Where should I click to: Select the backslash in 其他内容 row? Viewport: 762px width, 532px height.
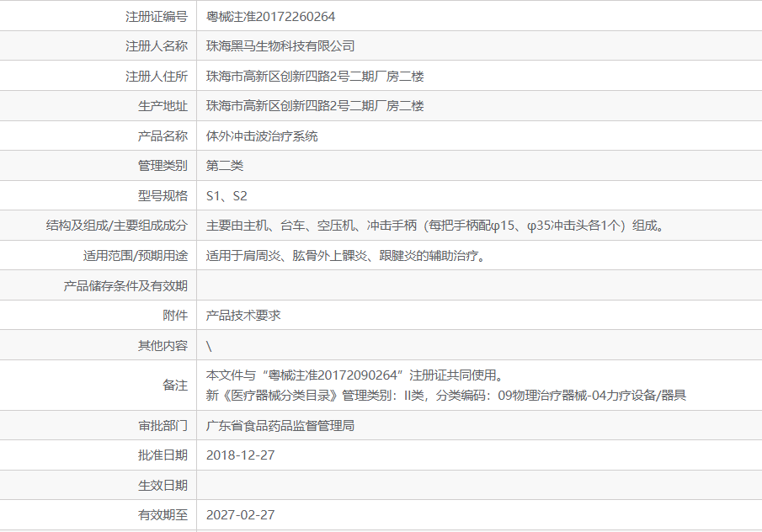point(209,346)
